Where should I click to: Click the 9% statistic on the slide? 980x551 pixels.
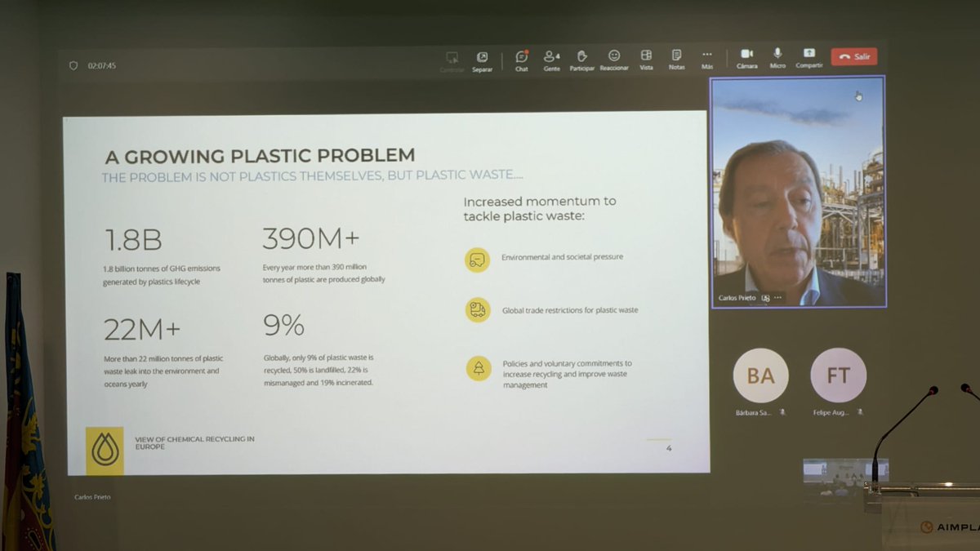(283, 326)
